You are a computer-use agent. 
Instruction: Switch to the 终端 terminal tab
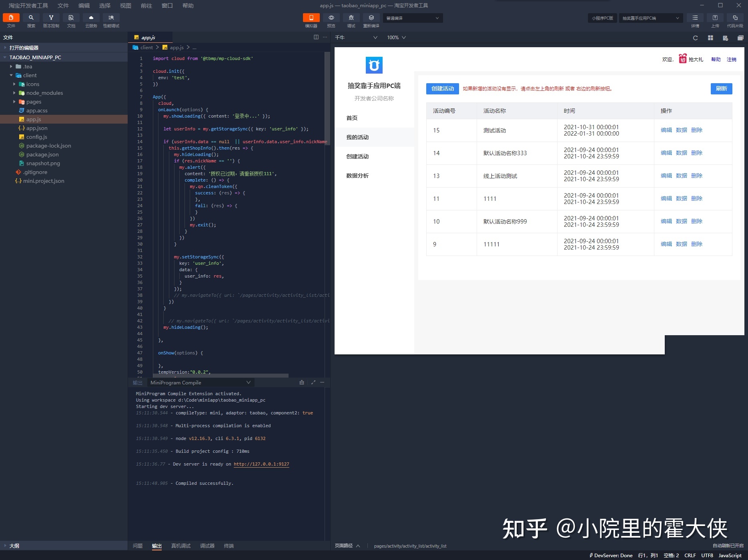(x=229, y=546)
